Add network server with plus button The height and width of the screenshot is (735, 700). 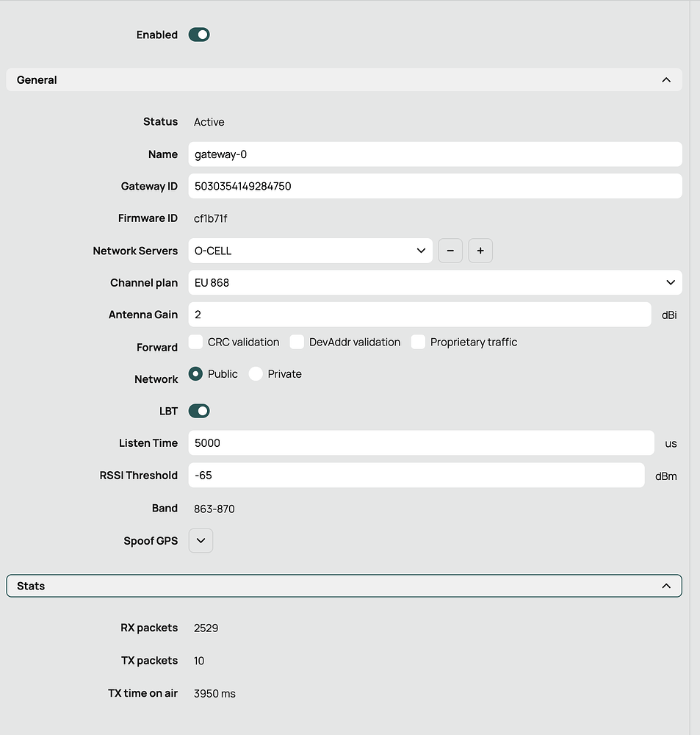pos(480,251)
